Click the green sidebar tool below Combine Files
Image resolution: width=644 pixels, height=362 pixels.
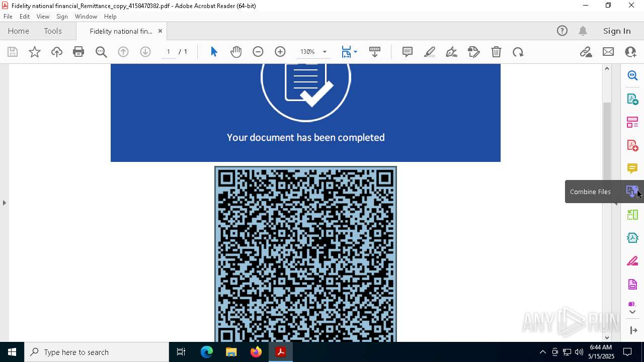coord(632,215)
